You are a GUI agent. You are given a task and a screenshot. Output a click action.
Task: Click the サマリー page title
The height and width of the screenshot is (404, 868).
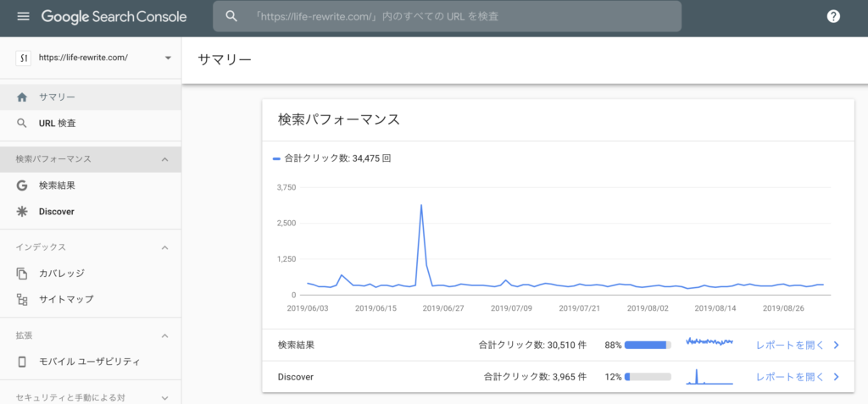pos(225,60)
